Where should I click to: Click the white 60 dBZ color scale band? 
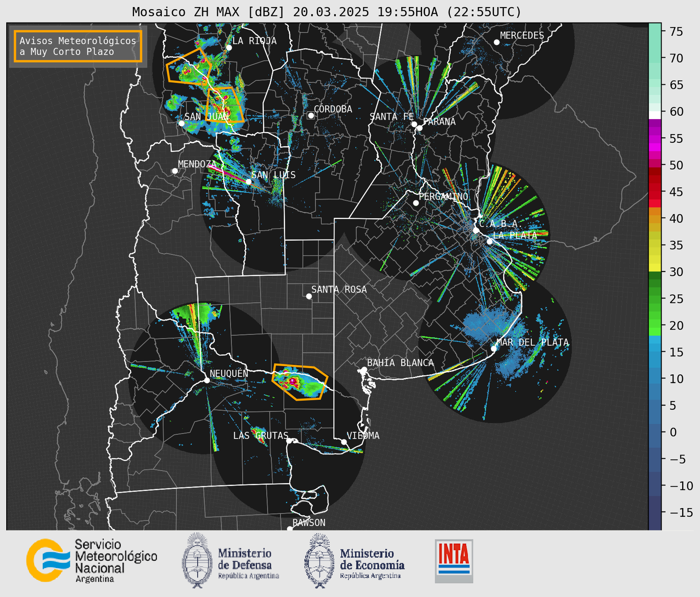tap(655, 115)
